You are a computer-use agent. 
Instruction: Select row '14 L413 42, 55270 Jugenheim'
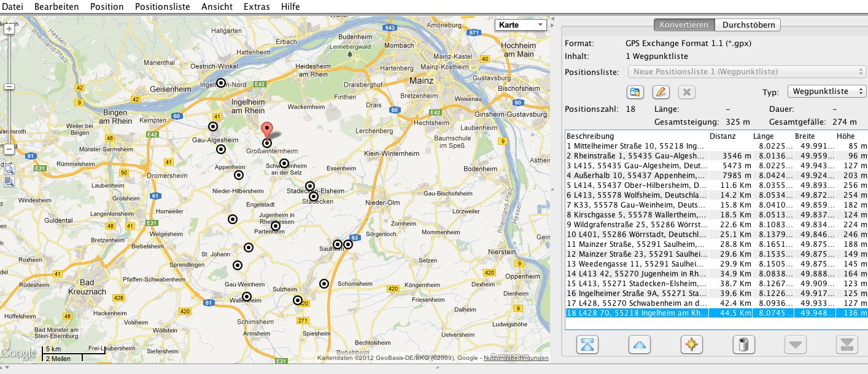(x=716, y=274)
